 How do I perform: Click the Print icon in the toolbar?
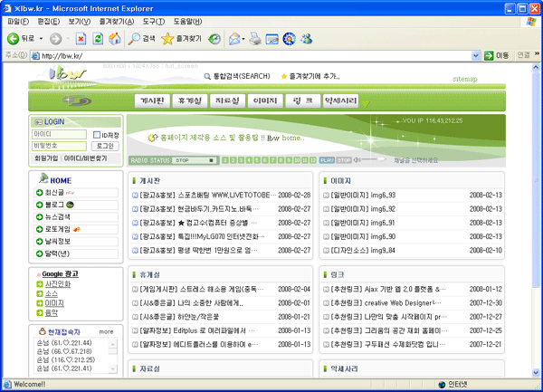pos(253,39)
